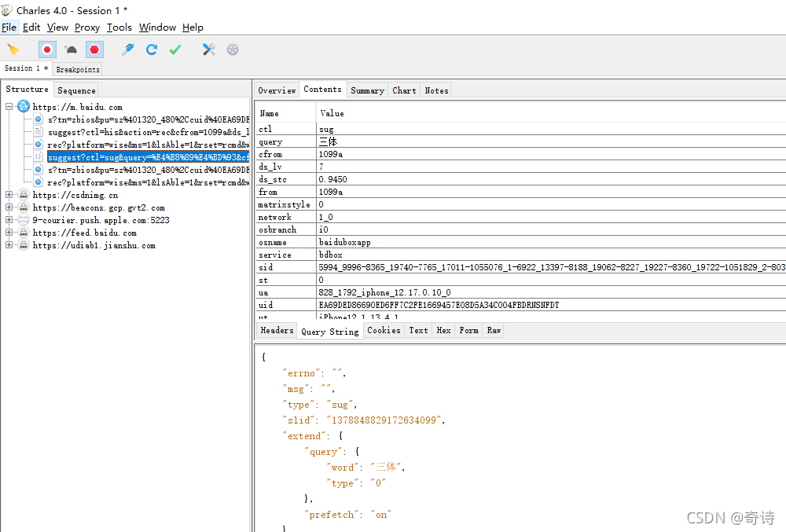This screenshot has width=786, height=532.
Task: Click the green validate checkmark icon
Action: click(x=175, y=50)
